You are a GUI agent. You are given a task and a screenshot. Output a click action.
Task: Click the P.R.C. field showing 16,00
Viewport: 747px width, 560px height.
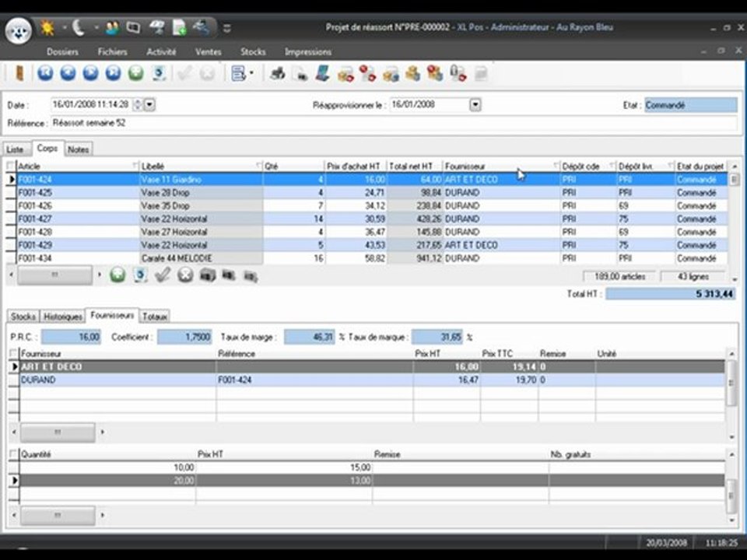coord(71,337)
